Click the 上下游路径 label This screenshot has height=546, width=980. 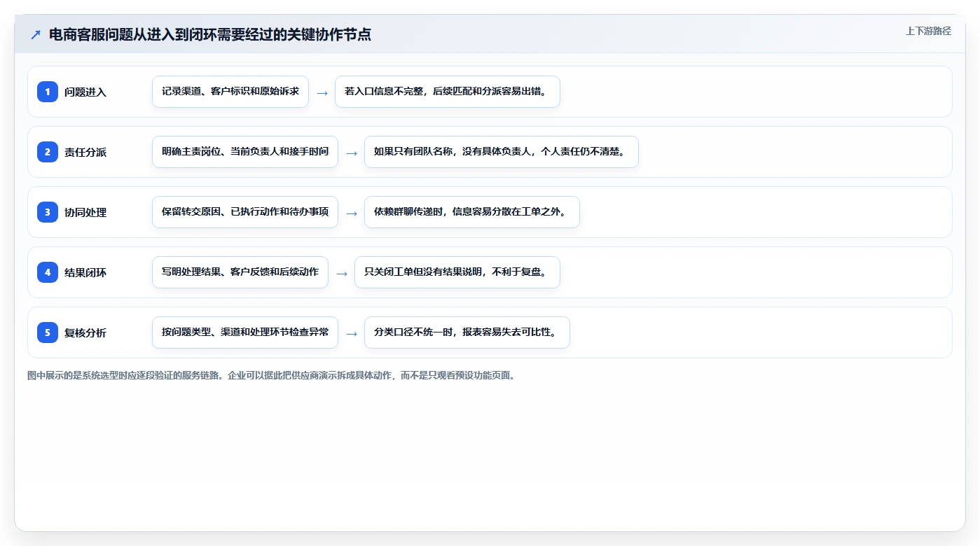click(x=928, y=31)
